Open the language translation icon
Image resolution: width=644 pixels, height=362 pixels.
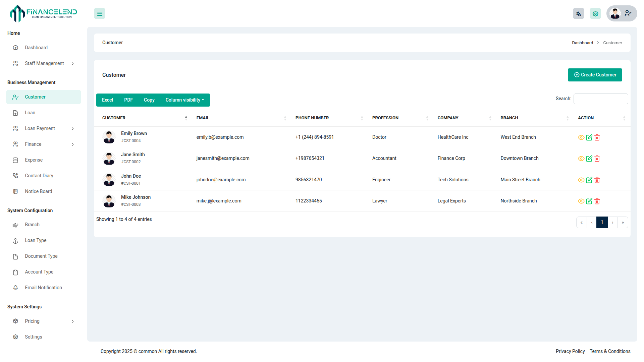point(578,14)
